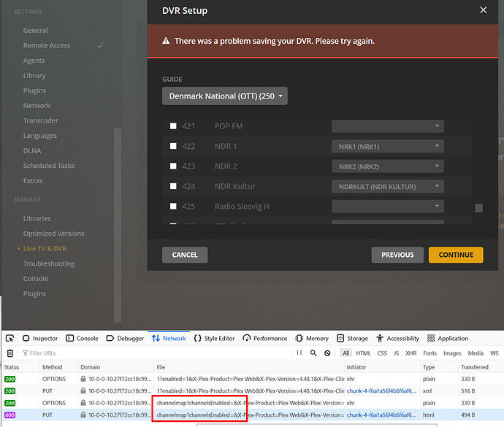The width and height of the screenshot is (504, 427).
Task: Check channel 422 NDR 1
Action: (x=173, y=146)
